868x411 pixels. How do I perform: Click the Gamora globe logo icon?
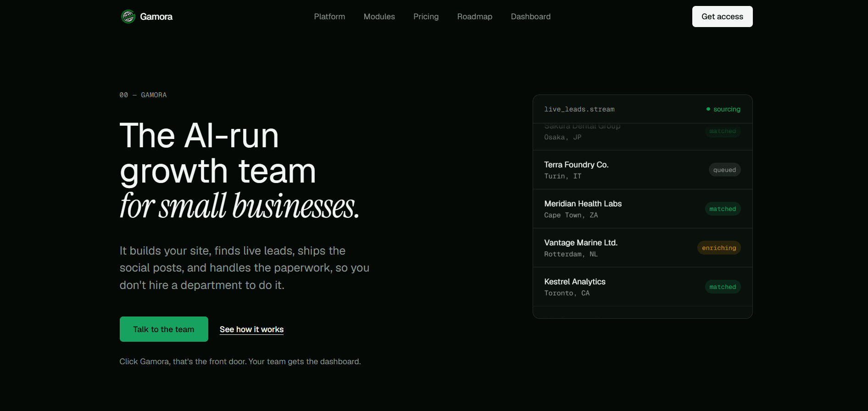point(128,17)
